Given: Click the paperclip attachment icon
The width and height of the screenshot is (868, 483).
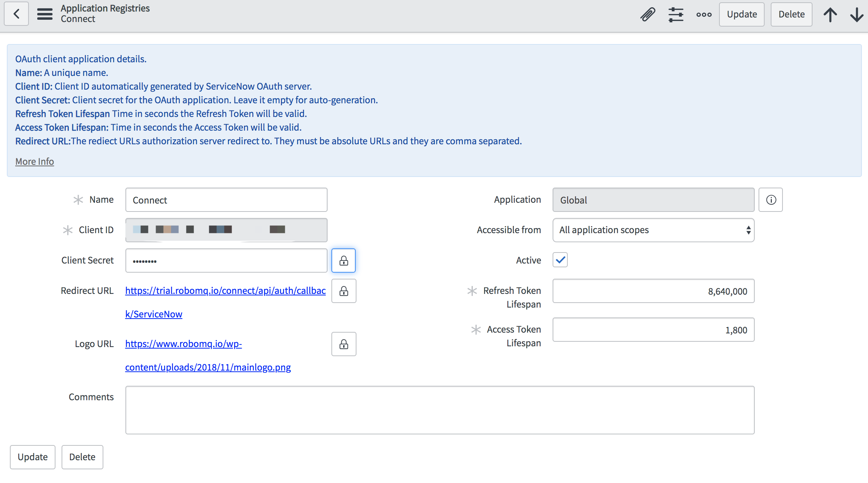Looking at the screenshot, I should (648, 13).
